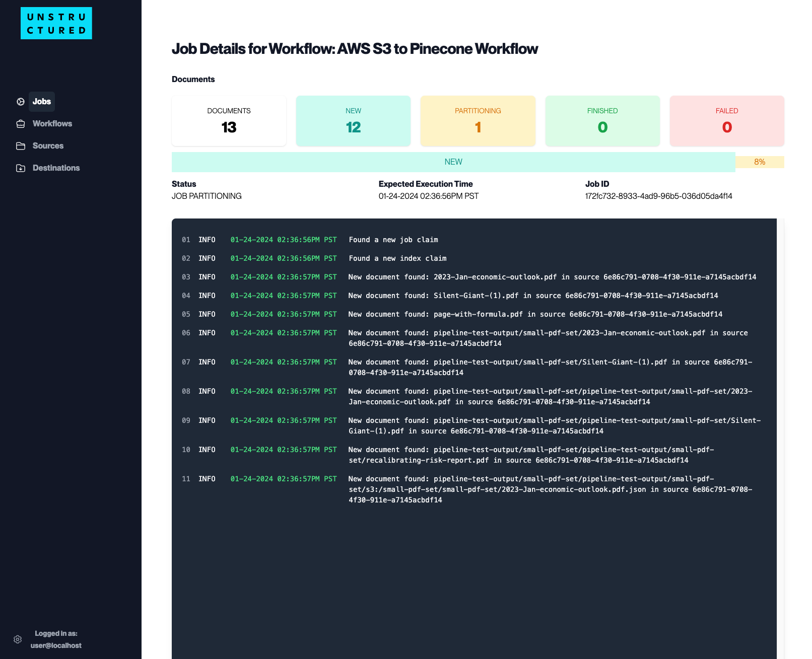The image size is (812, 659).
Task: Select the FINISHED 0 card
Action: click(x=602, y=121)
